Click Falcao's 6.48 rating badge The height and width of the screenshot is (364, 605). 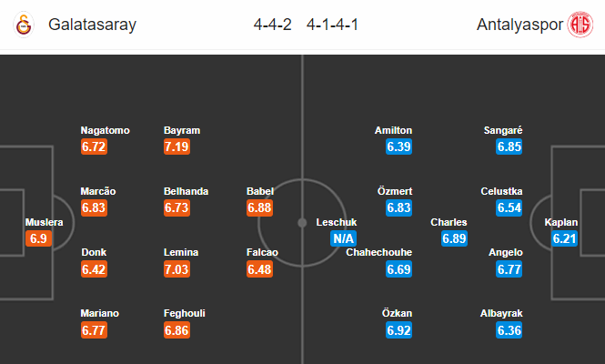pos(259,269)
